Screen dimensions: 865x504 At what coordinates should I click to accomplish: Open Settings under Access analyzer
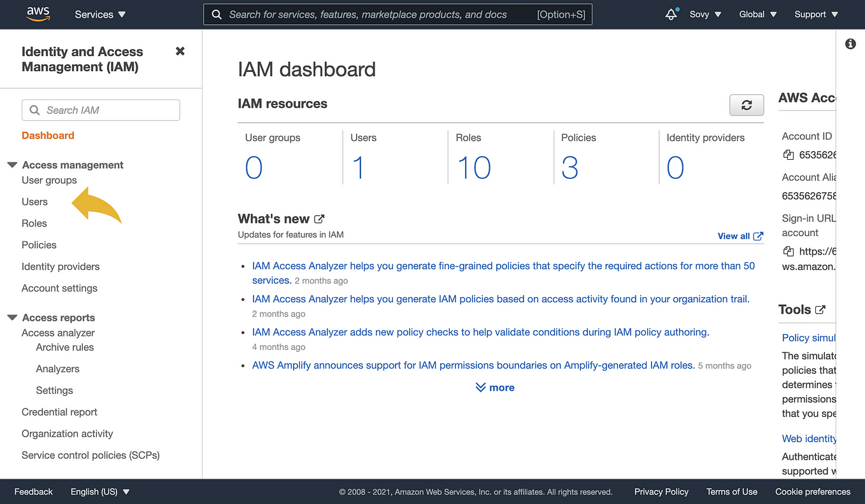tap(55, 391)
